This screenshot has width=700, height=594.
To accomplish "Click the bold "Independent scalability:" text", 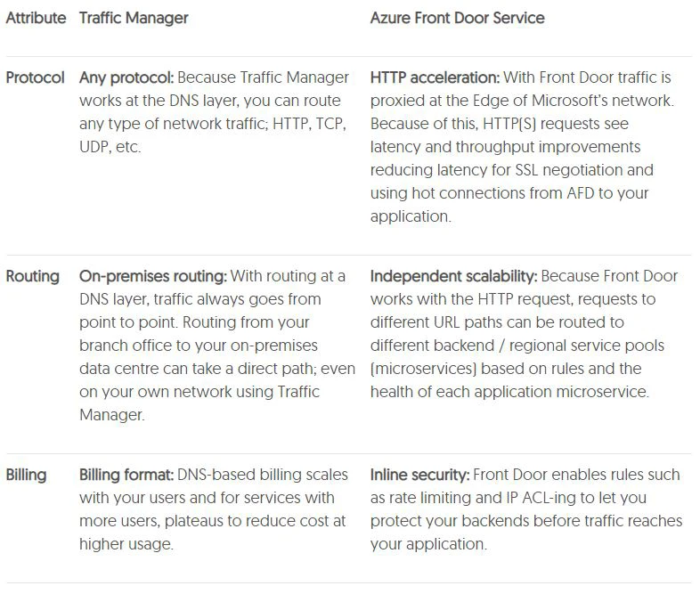I will (453, 276).
